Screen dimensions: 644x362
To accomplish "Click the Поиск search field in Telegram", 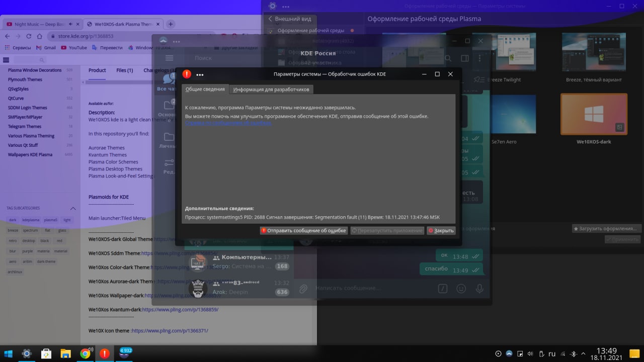I will pos(203,58).
